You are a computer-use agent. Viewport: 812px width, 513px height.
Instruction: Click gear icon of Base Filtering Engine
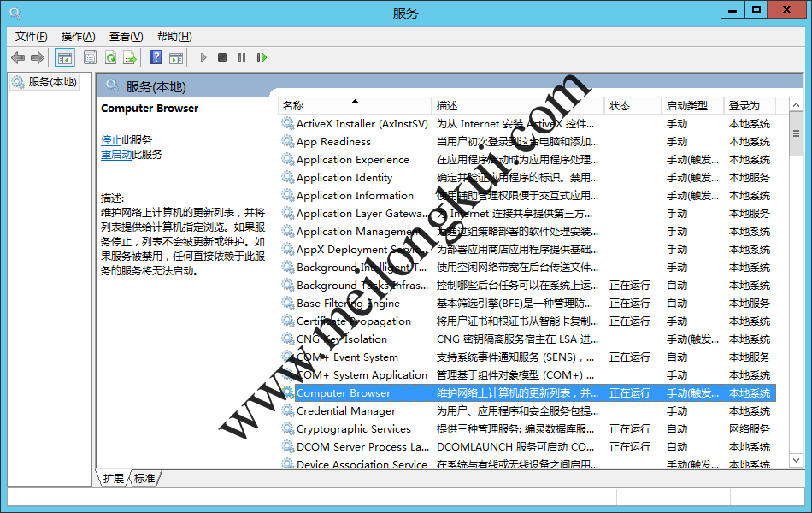[x=288, y=303]
